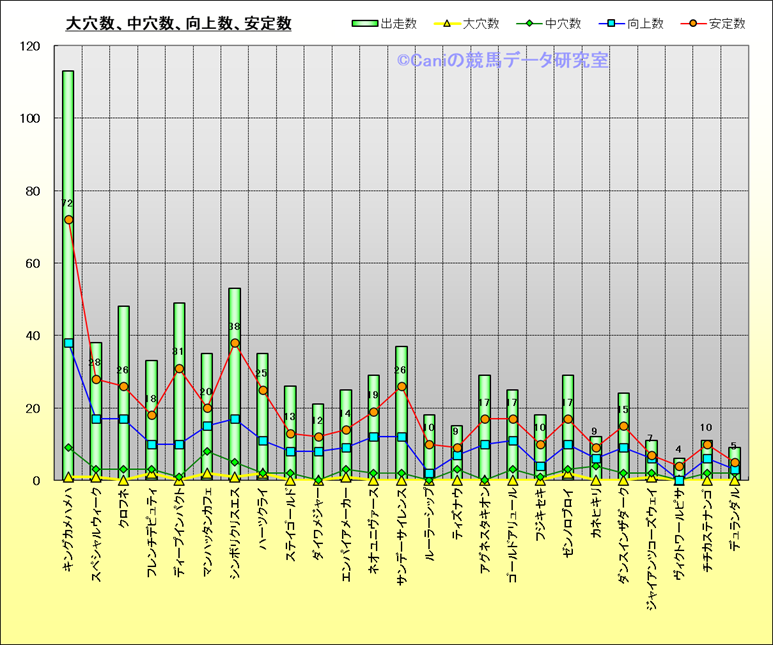
Task: Select the green 中穴数 diamond for キングカメハメハ
Action: tap(69, 448)
